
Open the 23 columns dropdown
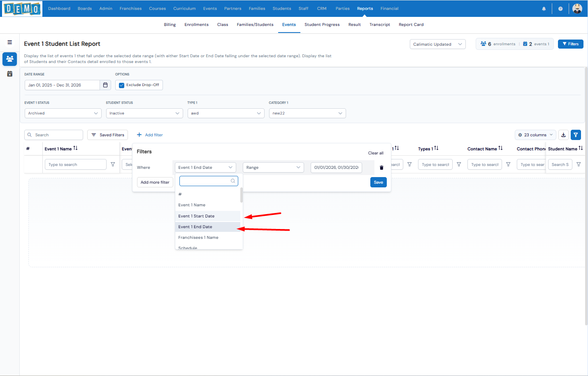click(535, 135)
